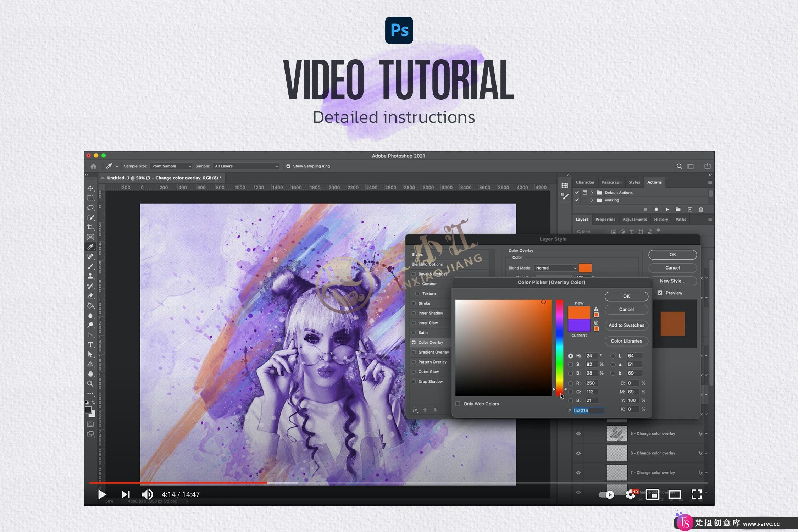
Task: Select the Hand tool
Action: [90, 374]
